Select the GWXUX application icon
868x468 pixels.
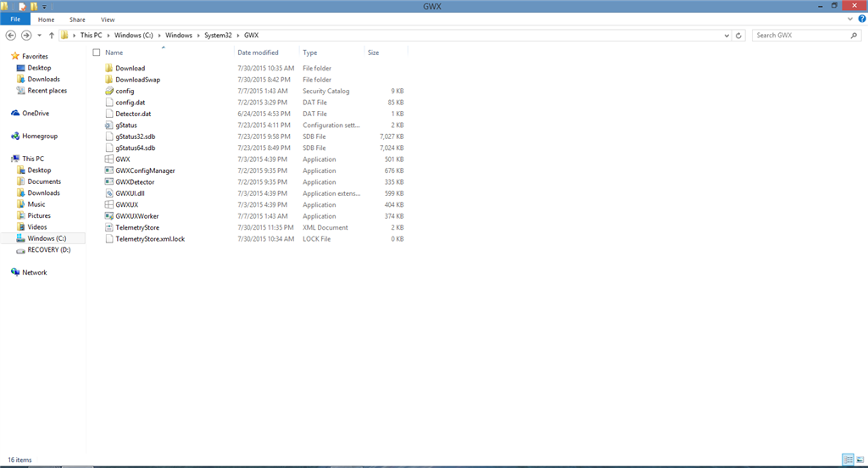point(109,204)
